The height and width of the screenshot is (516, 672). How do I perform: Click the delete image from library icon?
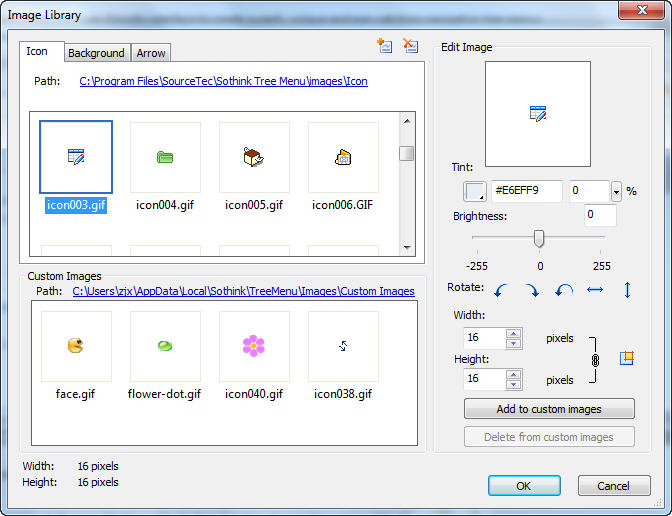pos(410,45)
